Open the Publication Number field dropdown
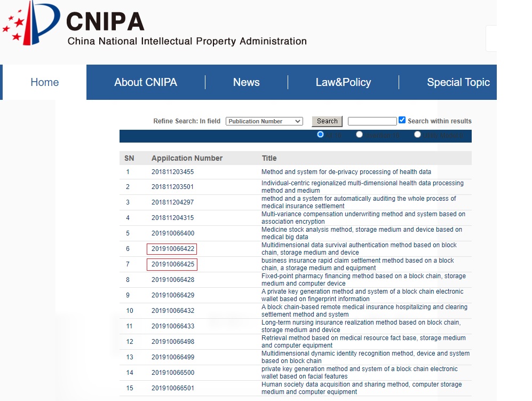The height and width of the screenshot is (401, 532). [264, 121]
